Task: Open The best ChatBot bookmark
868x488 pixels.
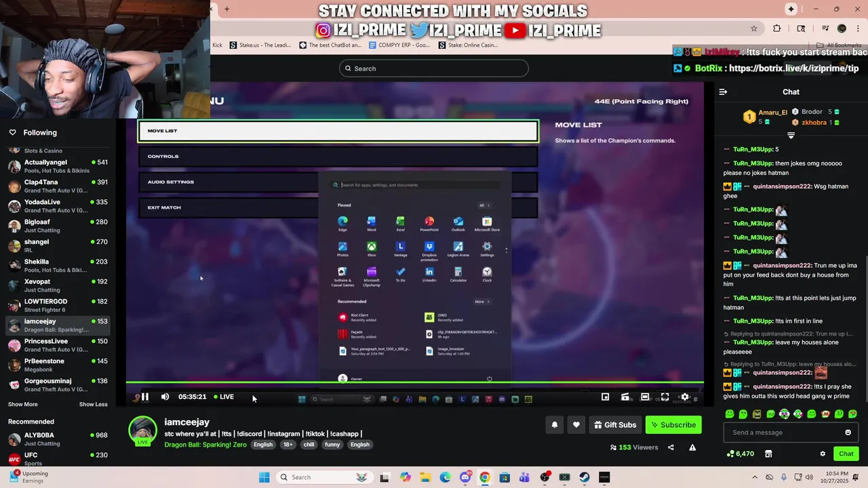Action: point(331,45)
